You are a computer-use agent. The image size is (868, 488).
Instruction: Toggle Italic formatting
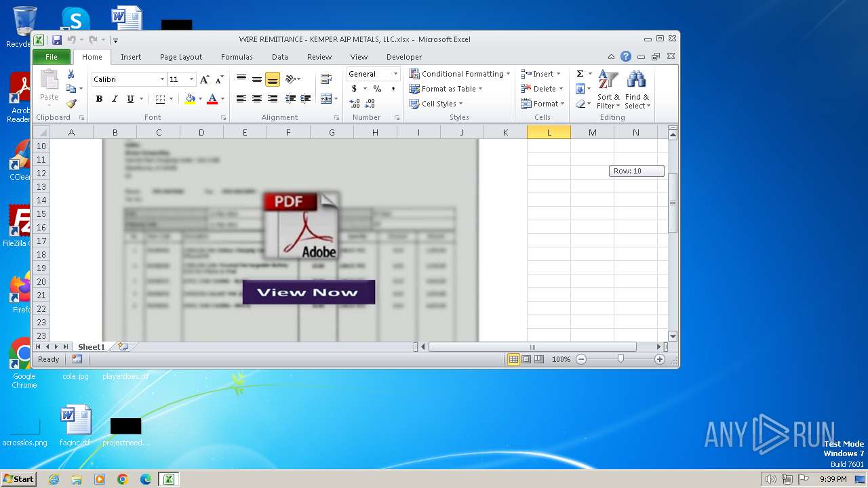(x=115, y=99)
